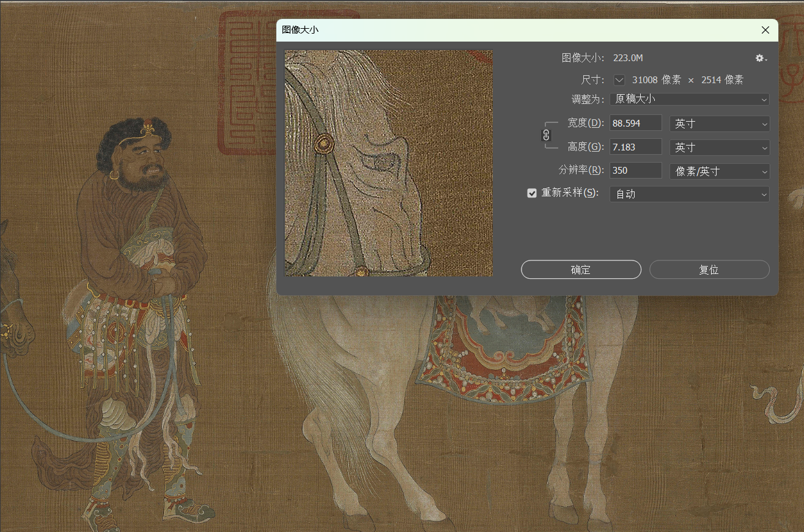
Task: Click the 分辨率 field showing 350
Action: click(635, 171)
